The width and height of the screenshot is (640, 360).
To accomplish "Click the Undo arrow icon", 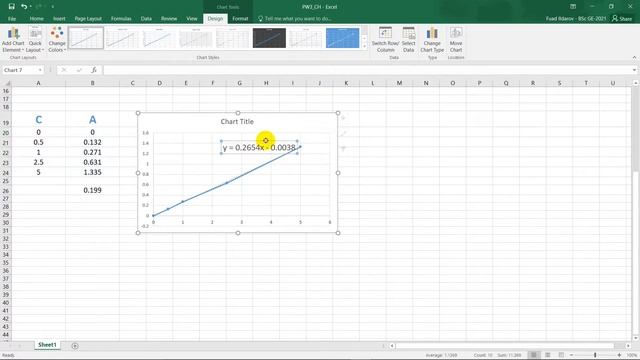I will (x=24, y=7).
